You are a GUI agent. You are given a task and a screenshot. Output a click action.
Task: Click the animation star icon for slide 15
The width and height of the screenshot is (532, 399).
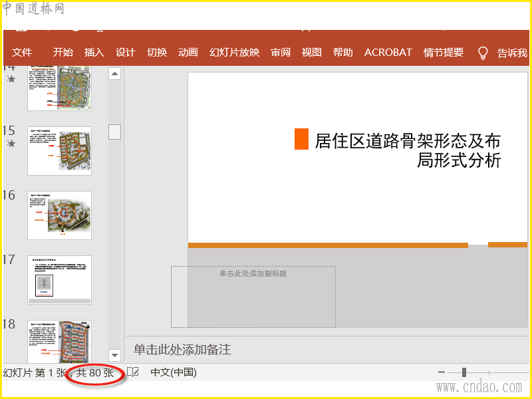(11, 144)
